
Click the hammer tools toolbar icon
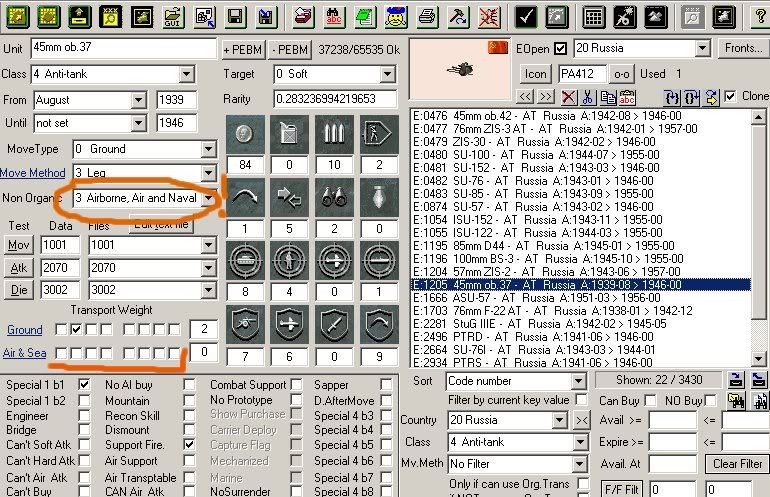click(458, 18)
